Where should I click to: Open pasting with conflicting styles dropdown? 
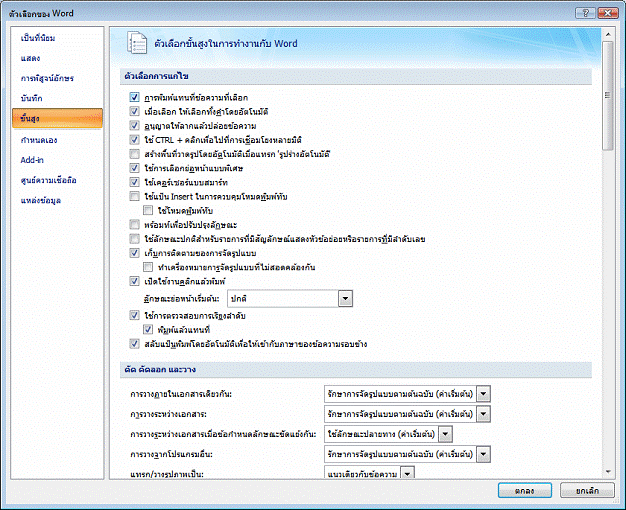446,434
